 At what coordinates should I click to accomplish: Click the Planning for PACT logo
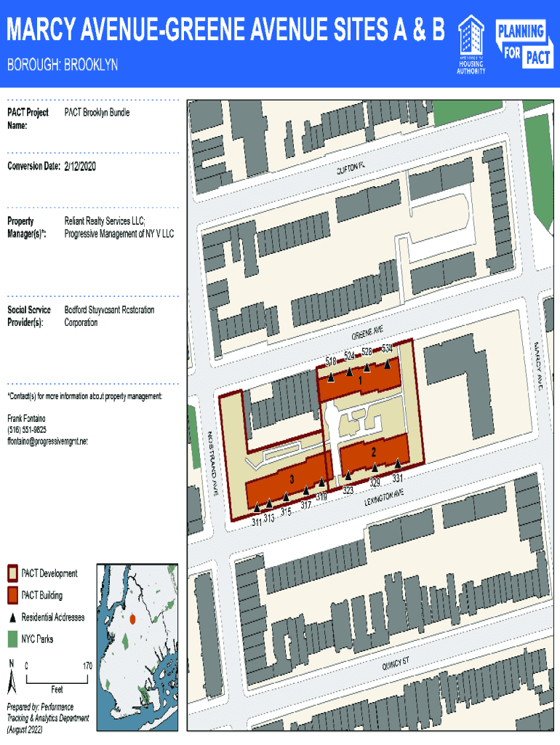(523, 44)
